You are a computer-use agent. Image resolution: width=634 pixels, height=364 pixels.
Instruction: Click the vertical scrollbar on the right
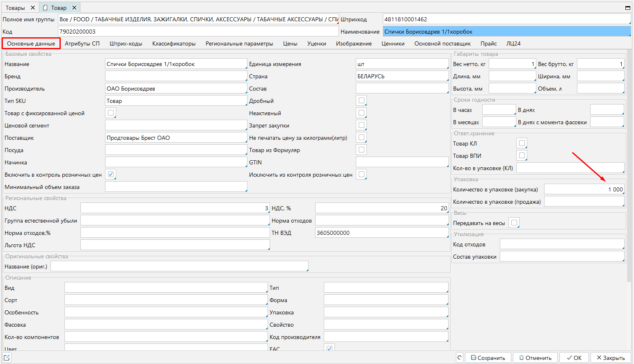[x=629, y=164]
